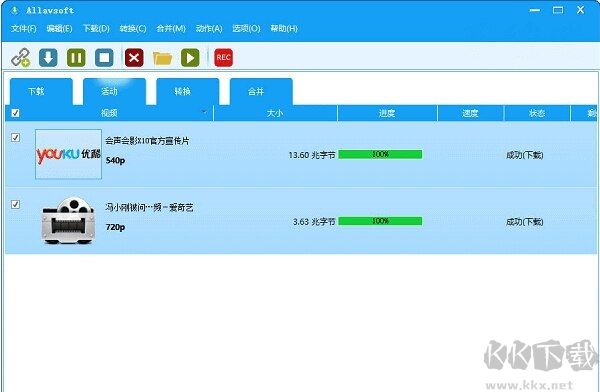Minimize the Allavsoft window
Viewport: 600px width, 392px height.
pyautogui.click(x=535, y=10)
